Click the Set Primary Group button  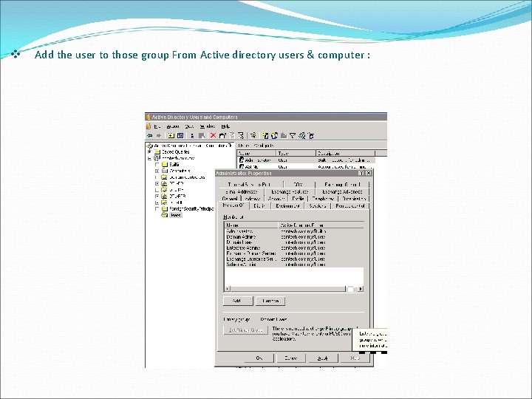click(246, 330)
